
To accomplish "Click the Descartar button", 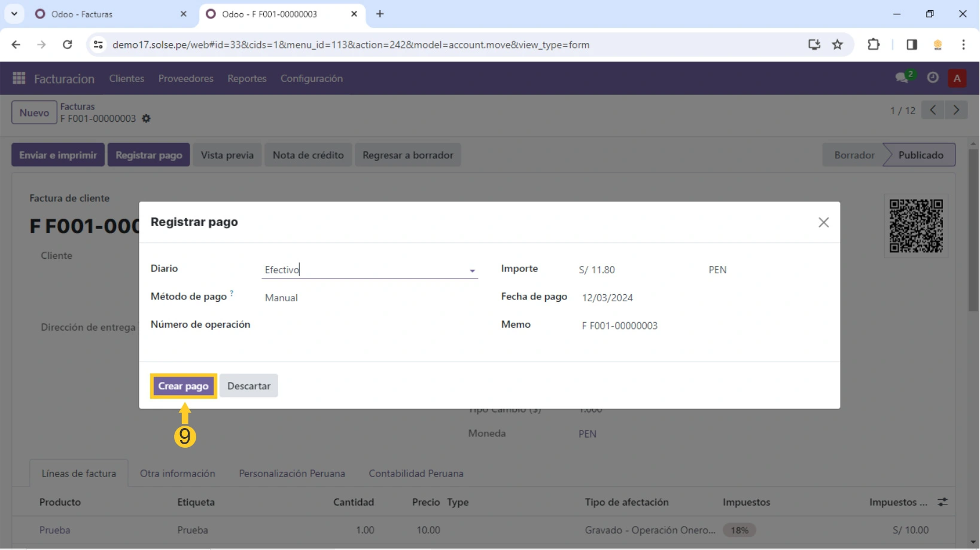I will click(x=249, y=386).
